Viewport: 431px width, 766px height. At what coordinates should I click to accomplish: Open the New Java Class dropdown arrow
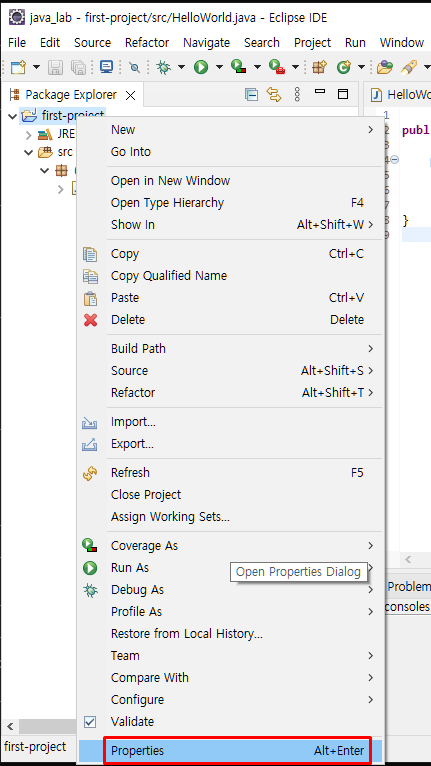coord(361,67)
